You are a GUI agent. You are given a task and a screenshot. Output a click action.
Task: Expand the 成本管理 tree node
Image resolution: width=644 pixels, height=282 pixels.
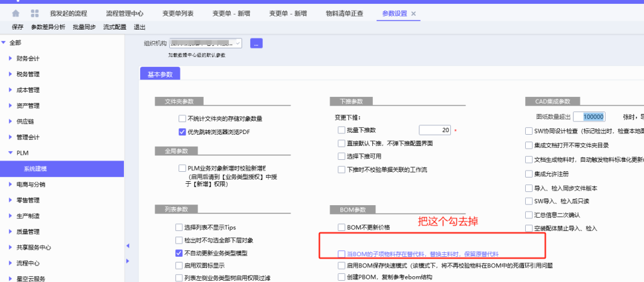(x=11, y=90)
